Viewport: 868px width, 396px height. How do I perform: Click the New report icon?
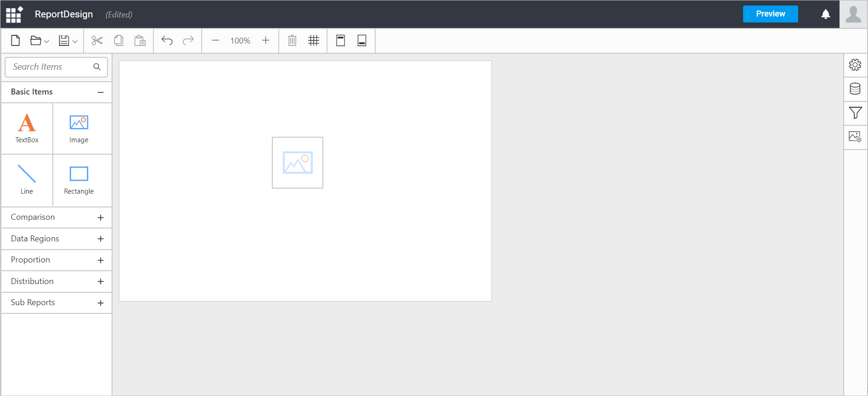(16, 41)
